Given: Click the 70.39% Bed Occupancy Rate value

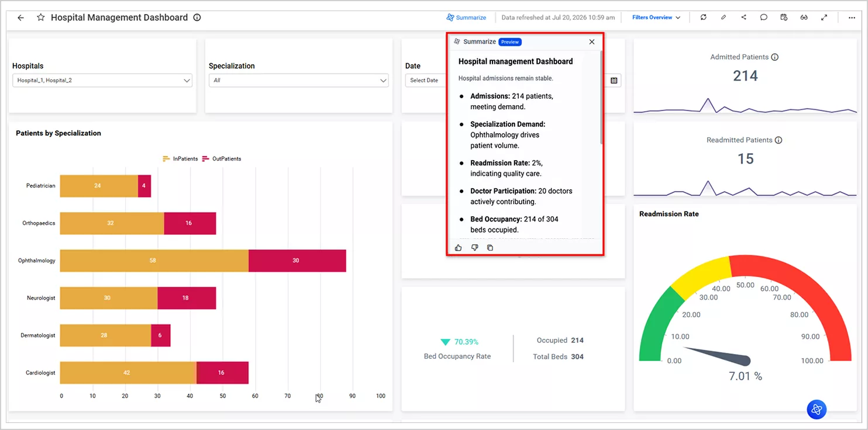Looking at the screenshot, I should coord(466,342).
